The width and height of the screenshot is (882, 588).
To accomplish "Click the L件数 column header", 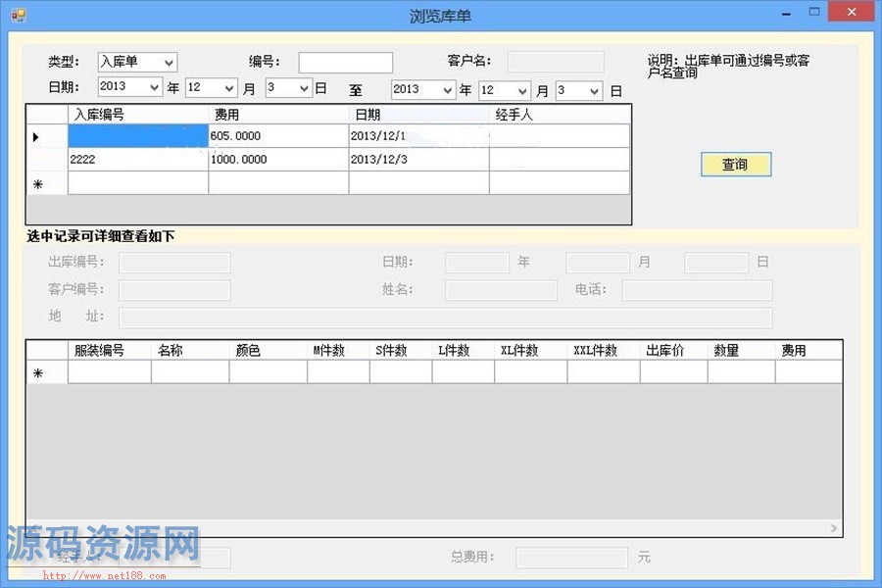I will pyautogui.click(x=464, y=351).
